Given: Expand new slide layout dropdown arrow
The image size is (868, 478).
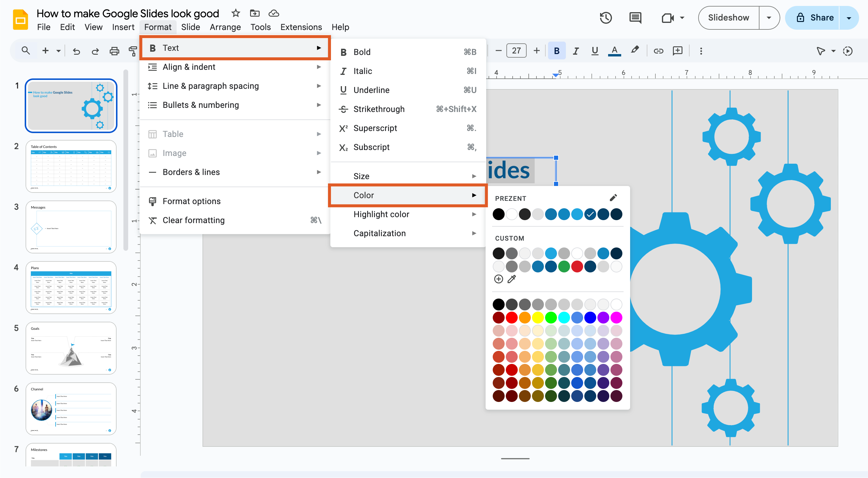Looking at the screenshot, I should 58,51.
